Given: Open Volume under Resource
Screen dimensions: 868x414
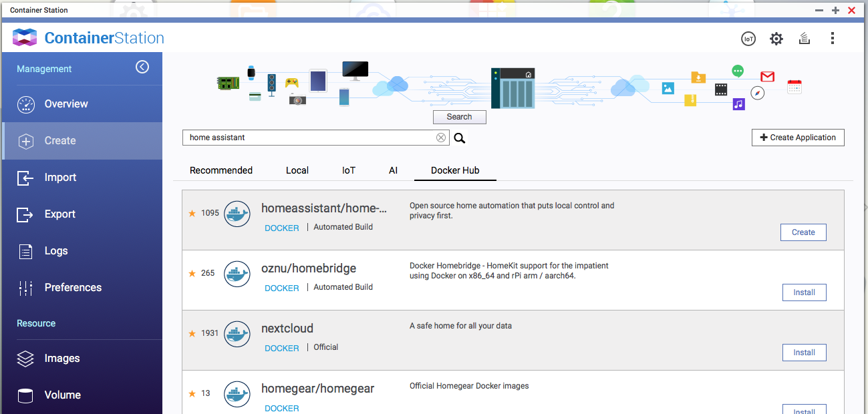Looking at the screenshot, I should [62, 395].
